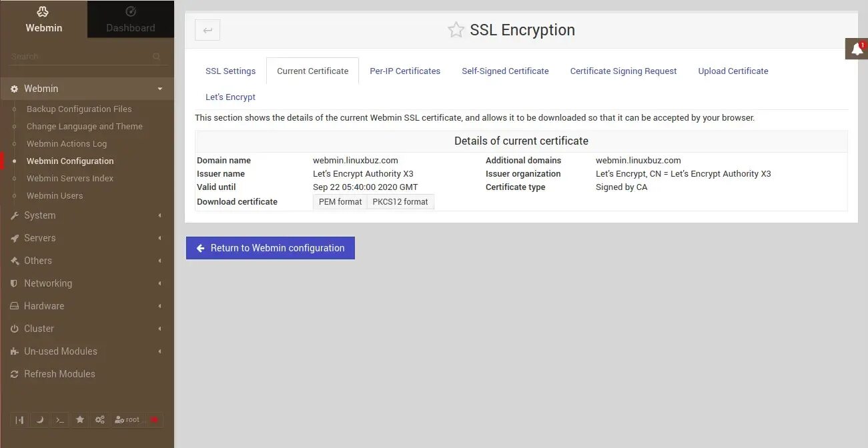Open theme configuration gears icon
The height and width of the screenshot is (448, 868).
100,419
